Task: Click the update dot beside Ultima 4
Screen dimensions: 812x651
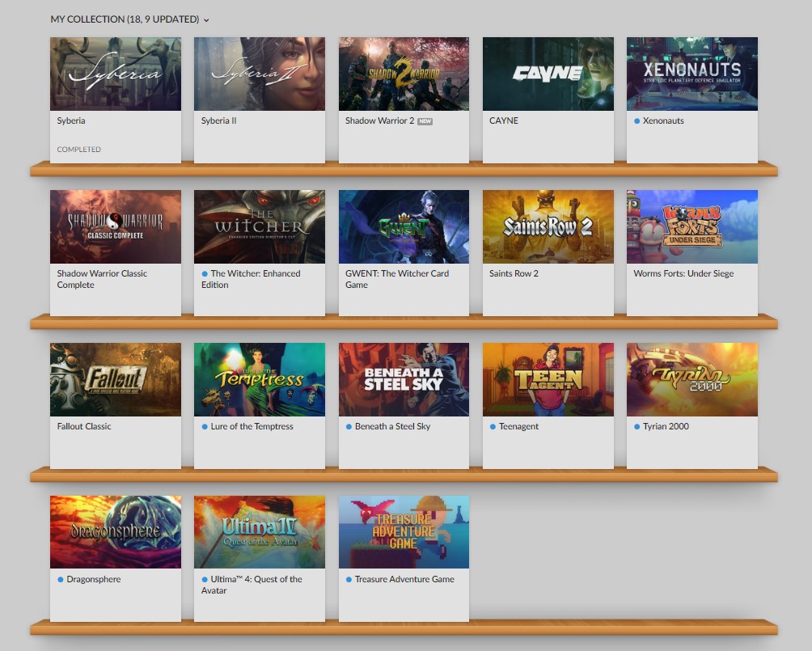Action: pyautogui.click(x=205, y=580)
